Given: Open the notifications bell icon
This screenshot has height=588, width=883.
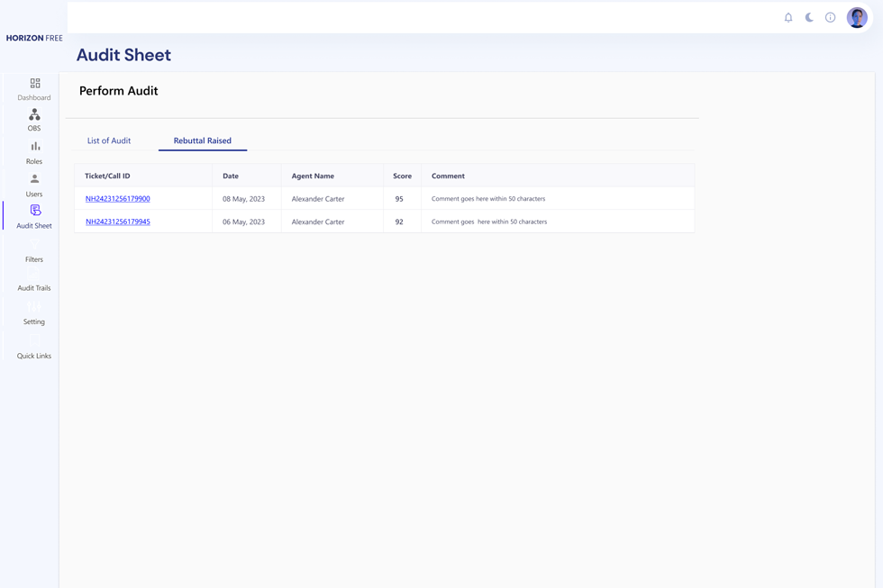Looking at the screenshot, I should coord(788,17).
